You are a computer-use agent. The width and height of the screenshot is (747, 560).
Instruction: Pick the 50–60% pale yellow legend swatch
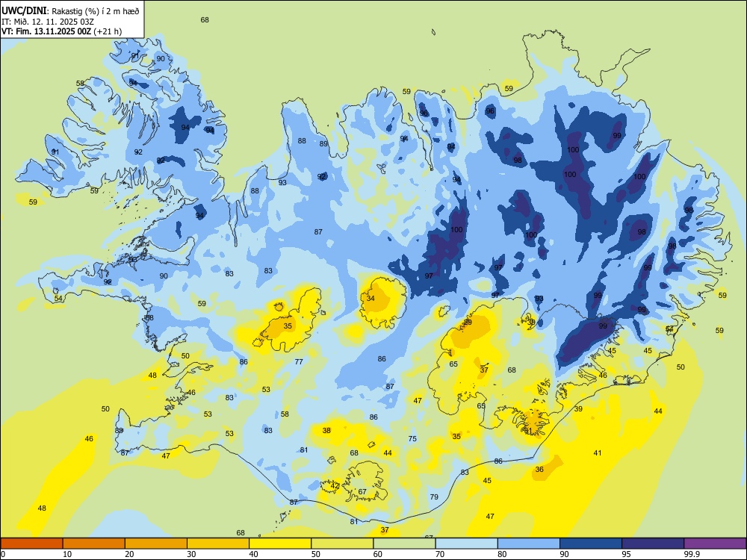pos(343,544)
